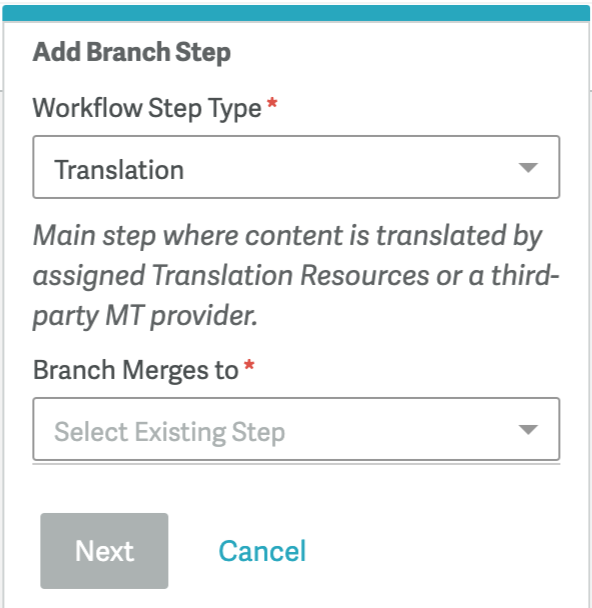Image resolution: width=592 pixels, height=608 pixels.
Task: Click the teal header bar of the dialog
Action: [x=296, y=13]
